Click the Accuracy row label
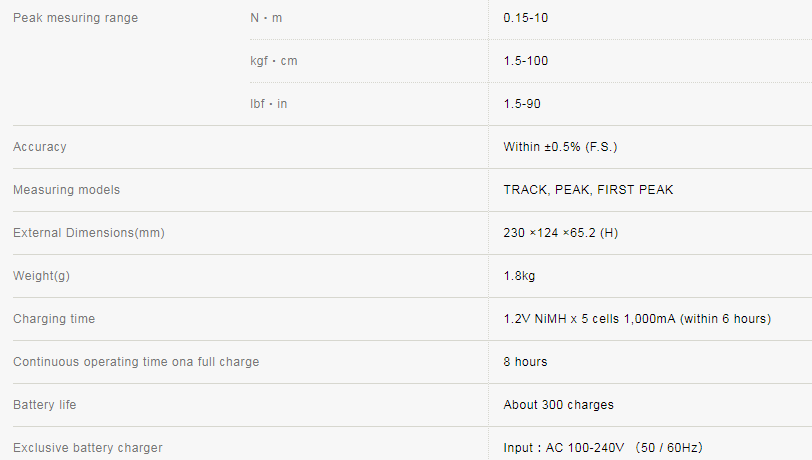Viewport: 812px width, 460px height. pos(40,147)
